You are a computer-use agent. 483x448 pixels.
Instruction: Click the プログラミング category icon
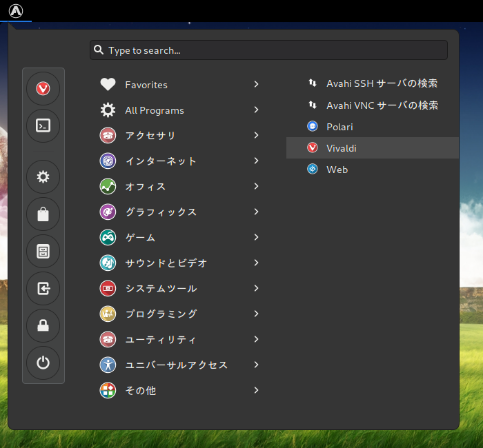pyautogui.click(x=108, y=314)
